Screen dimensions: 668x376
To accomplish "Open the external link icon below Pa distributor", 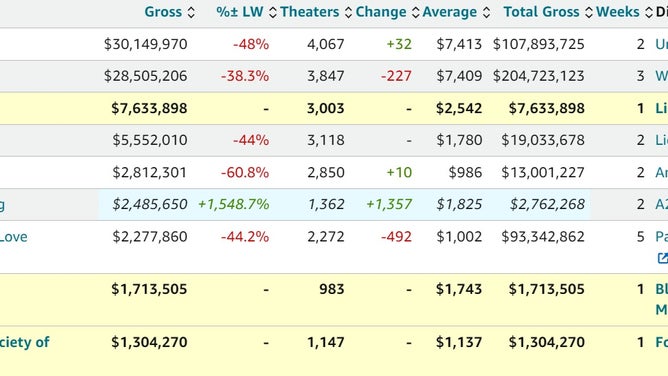I will pyautogui.click(x=662, y=258).
